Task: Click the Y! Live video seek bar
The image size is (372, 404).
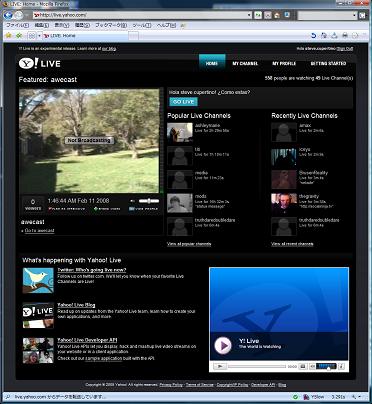Action: tap(257, 367)
